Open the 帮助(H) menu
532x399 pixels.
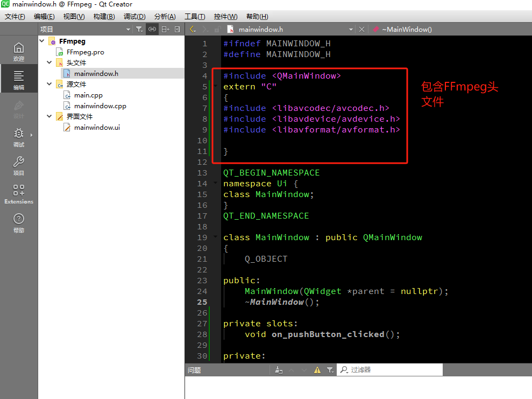pyautogui.click(x=257, y=17)
